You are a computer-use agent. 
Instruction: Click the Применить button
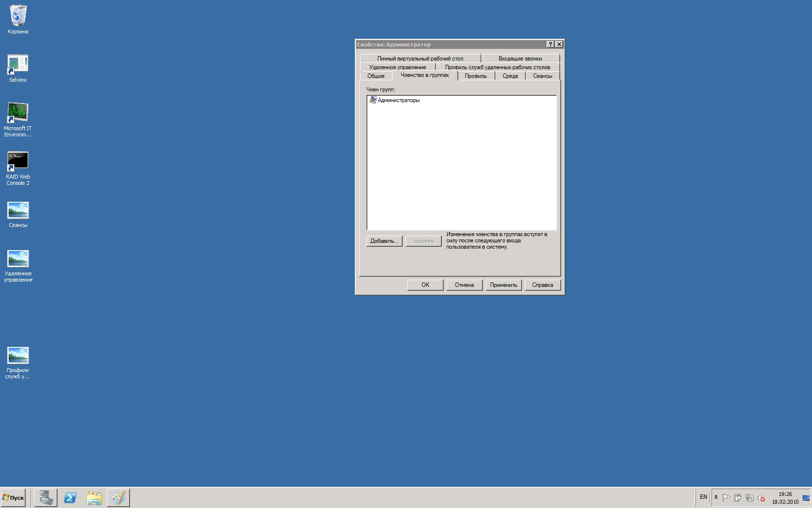click(x=504, y=285)
